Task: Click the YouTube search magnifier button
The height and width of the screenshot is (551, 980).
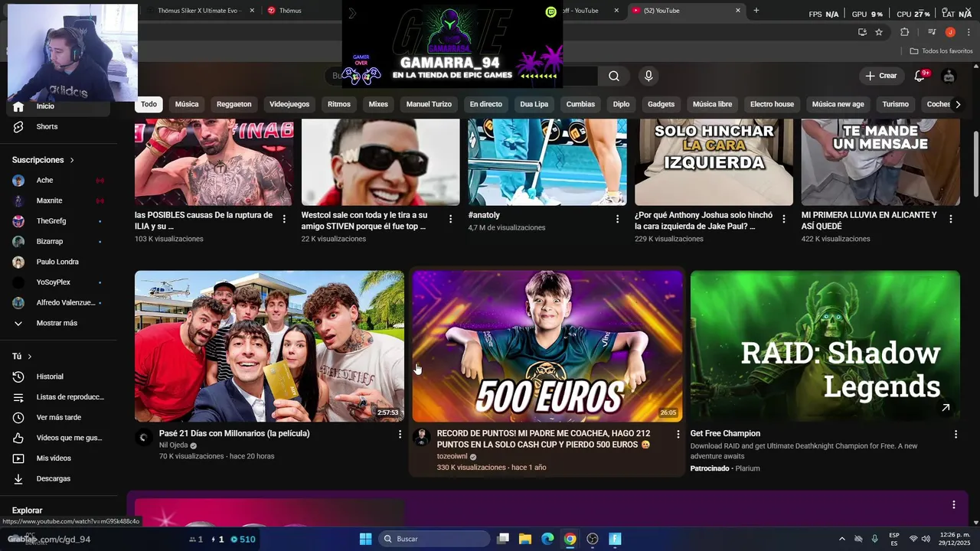Action: (x=614, y=76)
